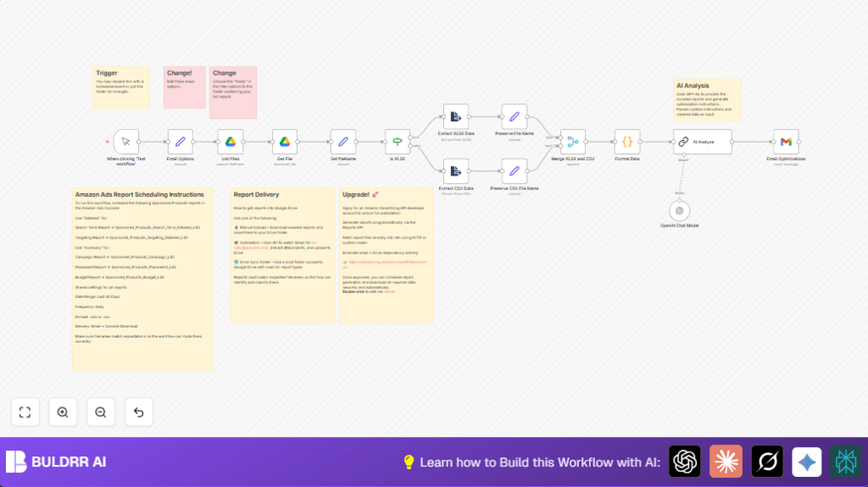Viewport: 868px width, 487px height.
Task: Open the Email Options node
Action: [x=181, y=142]
